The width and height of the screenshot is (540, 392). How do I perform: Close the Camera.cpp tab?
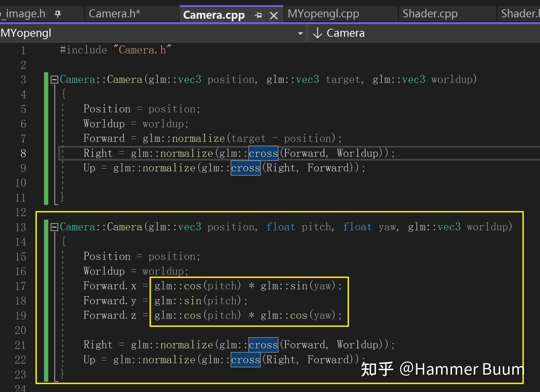coord(274,15)
